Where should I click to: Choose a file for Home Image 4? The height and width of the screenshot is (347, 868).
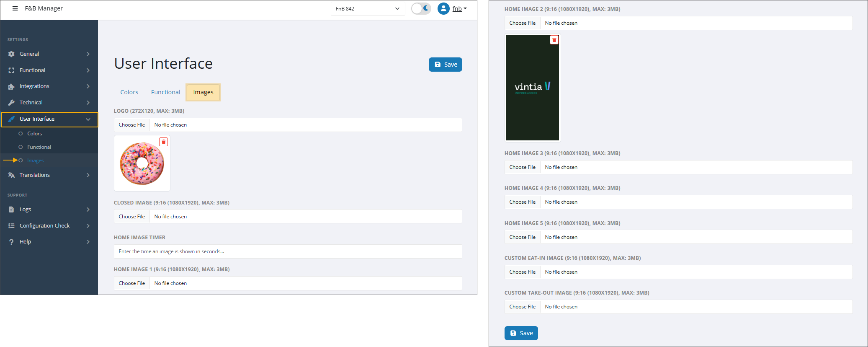tap(523, 202)
